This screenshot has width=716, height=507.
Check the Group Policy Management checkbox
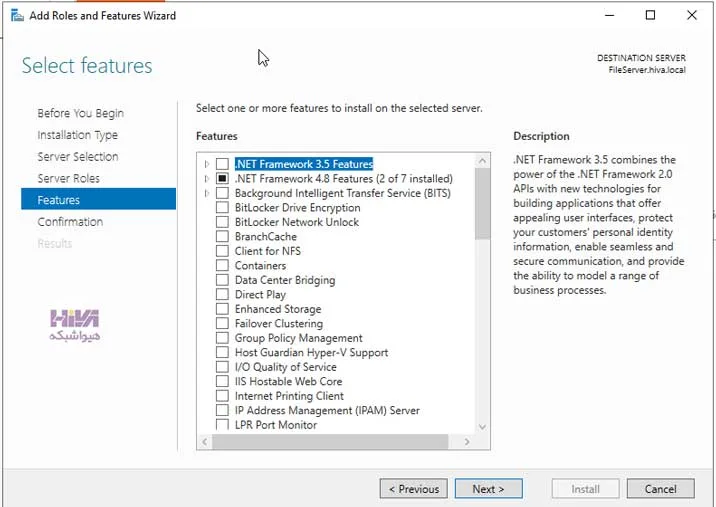222,338
